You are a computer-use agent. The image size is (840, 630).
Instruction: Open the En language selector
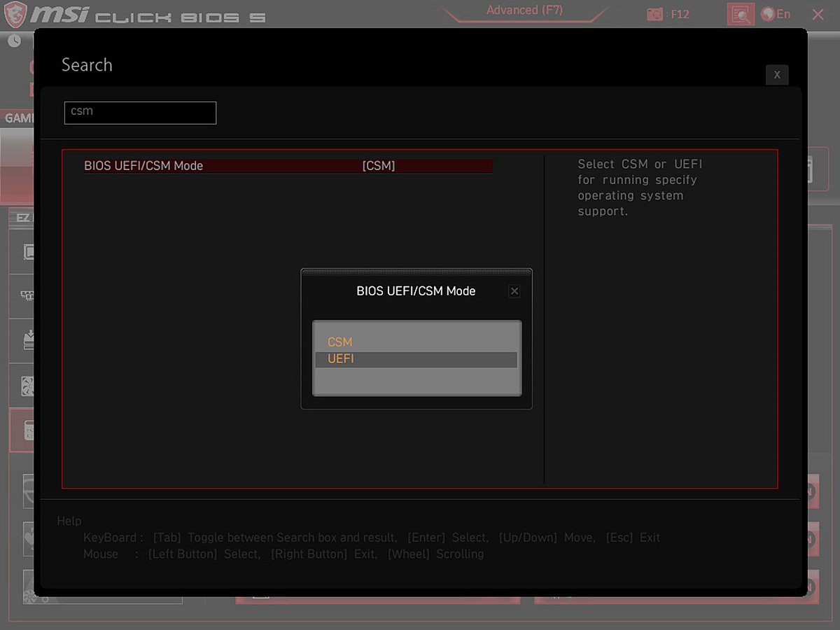[x=776, y=14]
